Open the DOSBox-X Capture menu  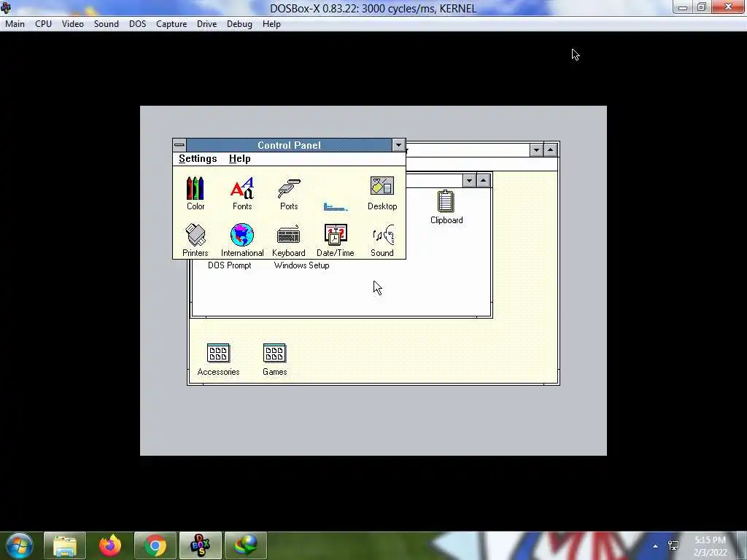[x=171, y=24]
